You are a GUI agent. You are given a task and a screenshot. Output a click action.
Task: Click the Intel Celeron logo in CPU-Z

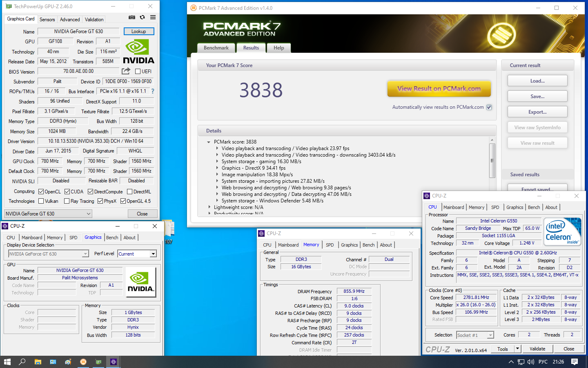[563, 231]
